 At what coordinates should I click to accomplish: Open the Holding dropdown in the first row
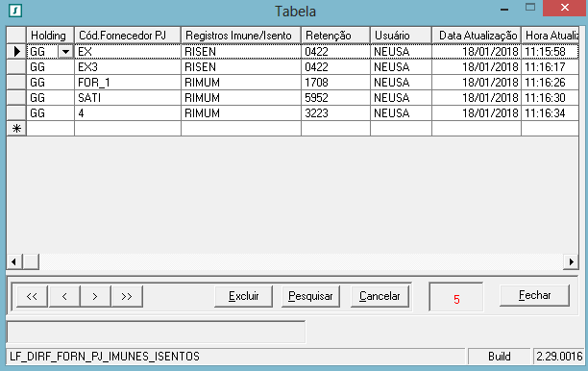tap(65, 52)
